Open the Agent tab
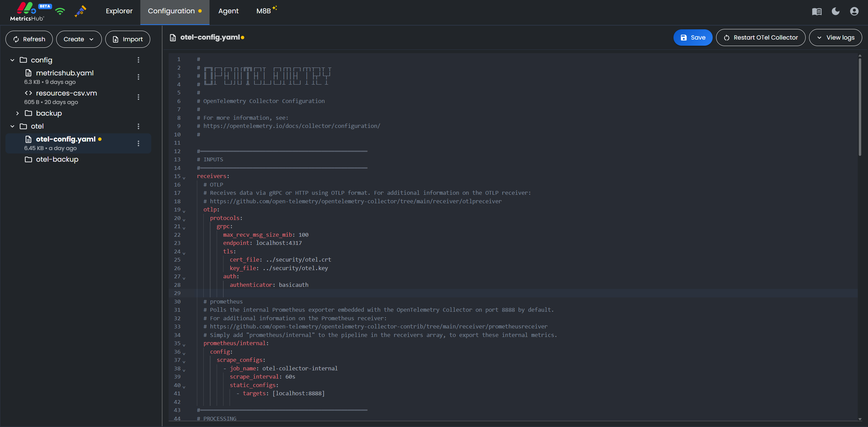This screenshot has height=427, width=868. pos(229,11)
